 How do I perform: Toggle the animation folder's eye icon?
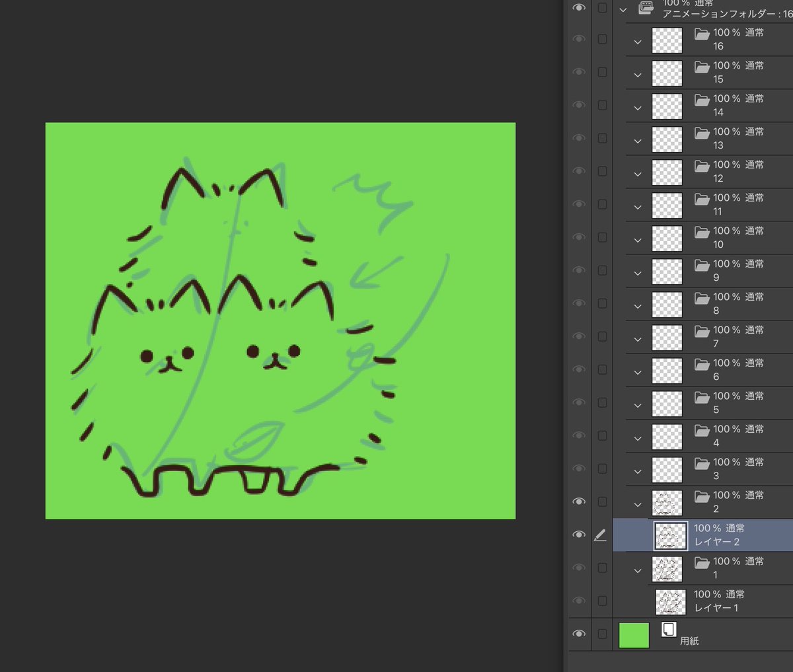[x=579, y=7]
